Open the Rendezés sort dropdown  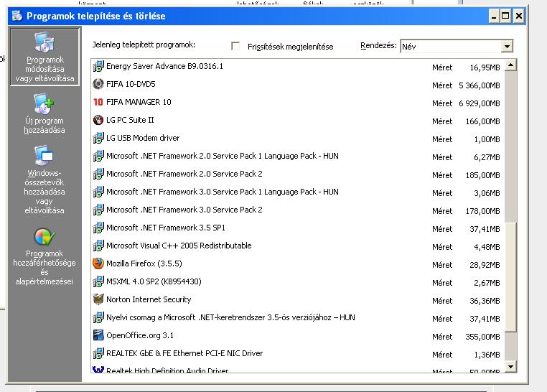(x=507, y=46)
